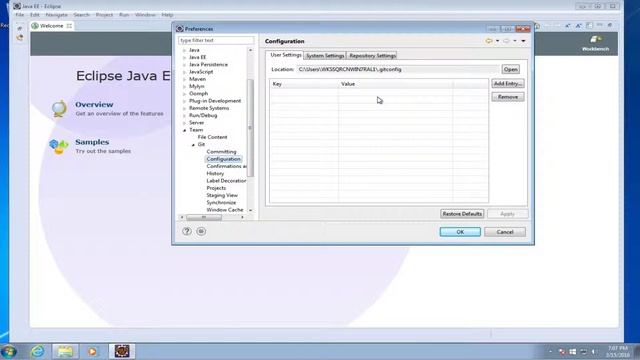This screenshot has width=640, height=360.
Task: Collapse the Git tree node
Action: [193, 144]
